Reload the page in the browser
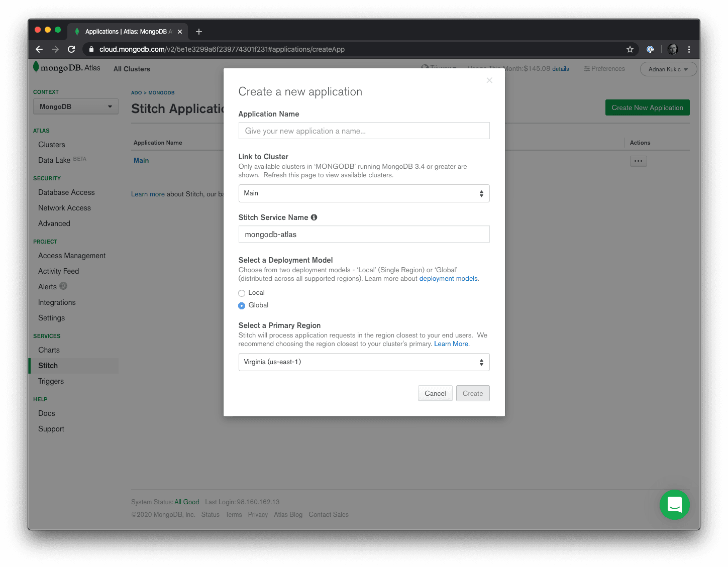This screenshot has width=728, height=567. click(71, 49)
